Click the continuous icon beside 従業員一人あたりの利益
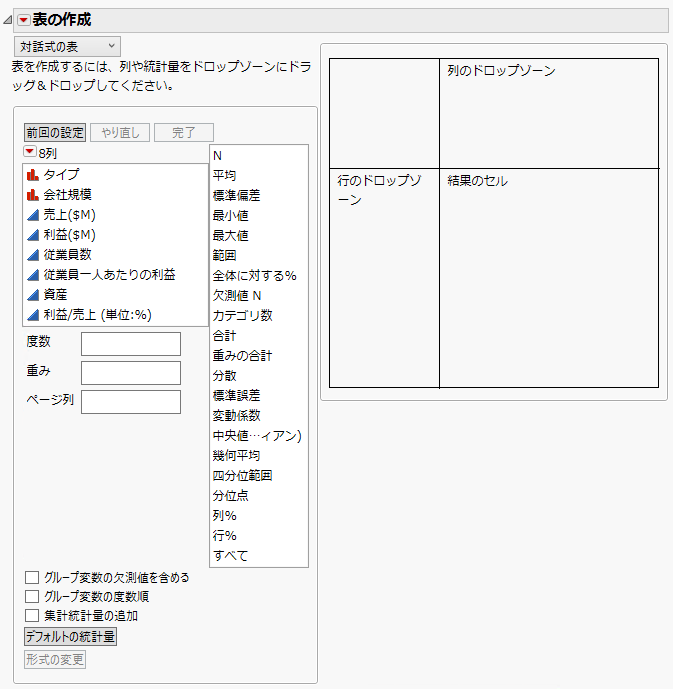 pyautogui.click(x=33, y=274)
